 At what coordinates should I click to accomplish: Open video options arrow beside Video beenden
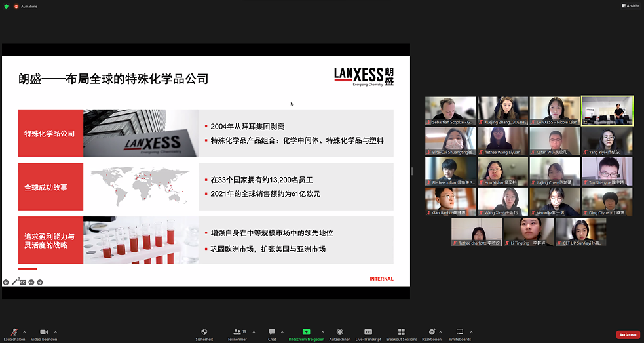tap(56, 332)
